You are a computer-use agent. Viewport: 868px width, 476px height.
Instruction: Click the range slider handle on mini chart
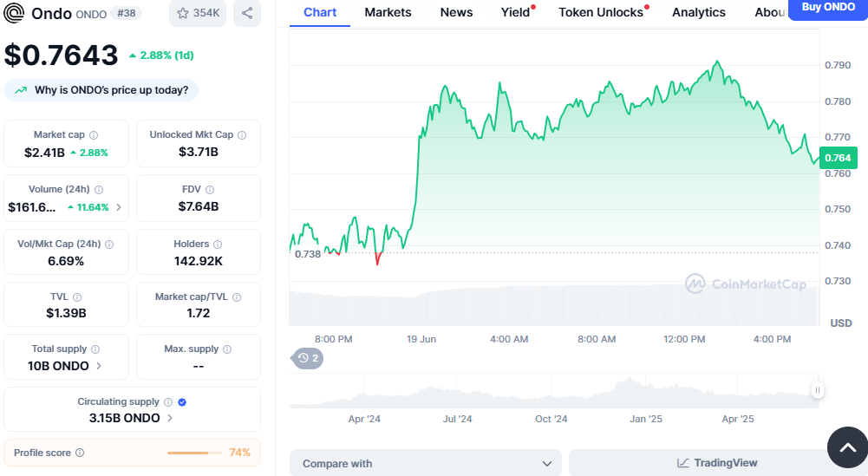pyautogui.click(x=817, y=390)
